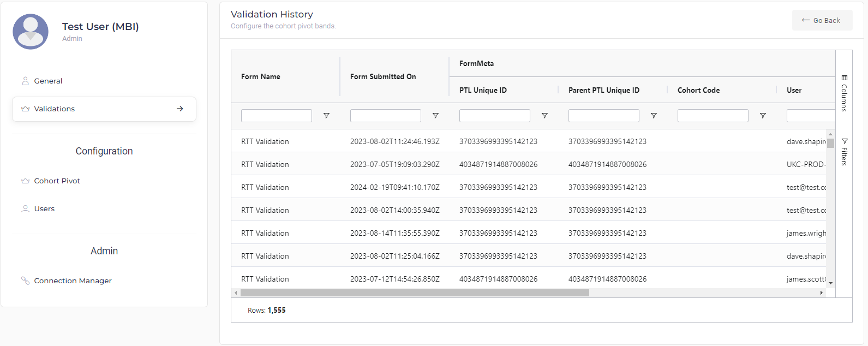
Task: Click the Connection Manager link icon
Action: tap(25, 281)
